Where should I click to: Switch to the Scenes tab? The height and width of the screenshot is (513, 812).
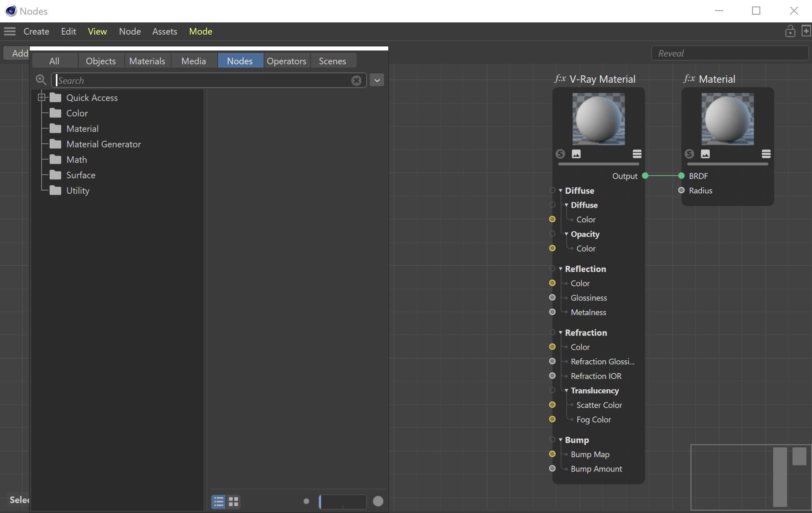[x=332, y=61]
